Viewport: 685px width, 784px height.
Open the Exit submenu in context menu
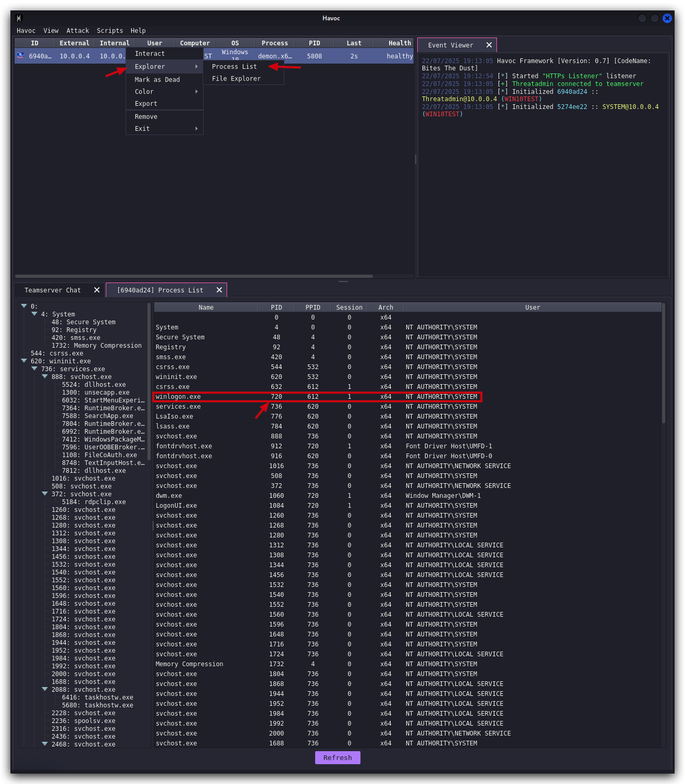click(x=165, y=129)
